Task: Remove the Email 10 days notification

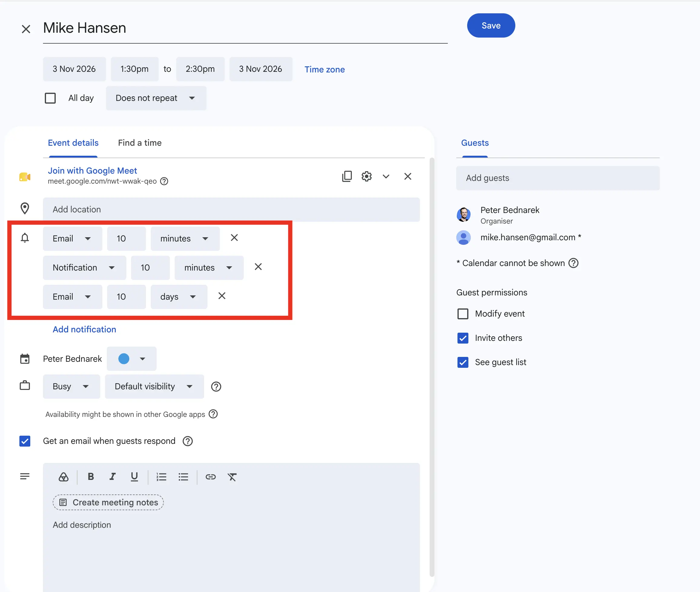Action: click(x=222, y=296)
